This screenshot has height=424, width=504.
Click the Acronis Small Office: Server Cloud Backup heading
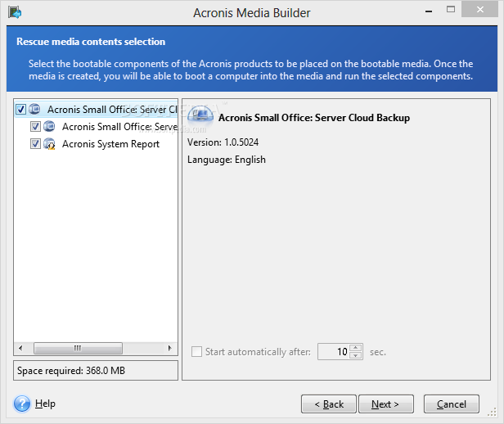click(314, 118)
